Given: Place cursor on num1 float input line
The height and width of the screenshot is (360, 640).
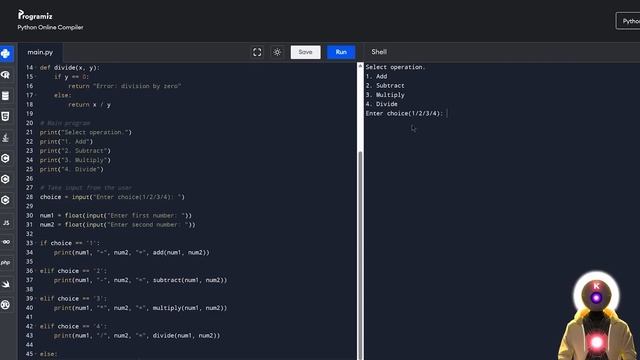Looking at the screenshot, I should 116,216.
